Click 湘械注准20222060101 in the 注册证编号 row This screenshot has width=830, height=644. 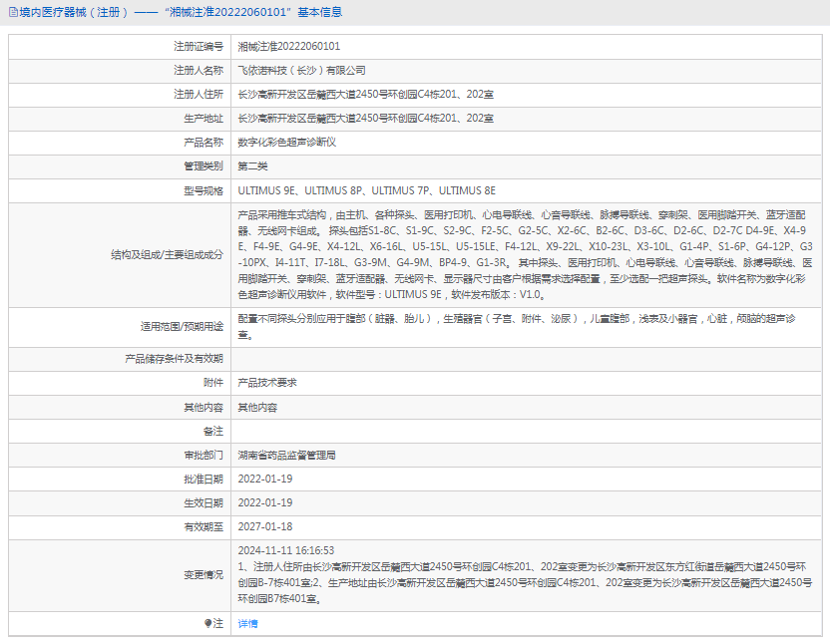click(289, 47)
